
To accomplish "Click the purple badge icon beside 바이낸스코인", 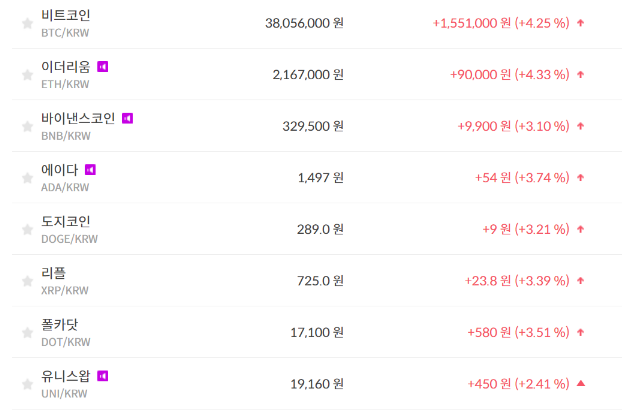I will pyautogui.click(x=127, y=118).
